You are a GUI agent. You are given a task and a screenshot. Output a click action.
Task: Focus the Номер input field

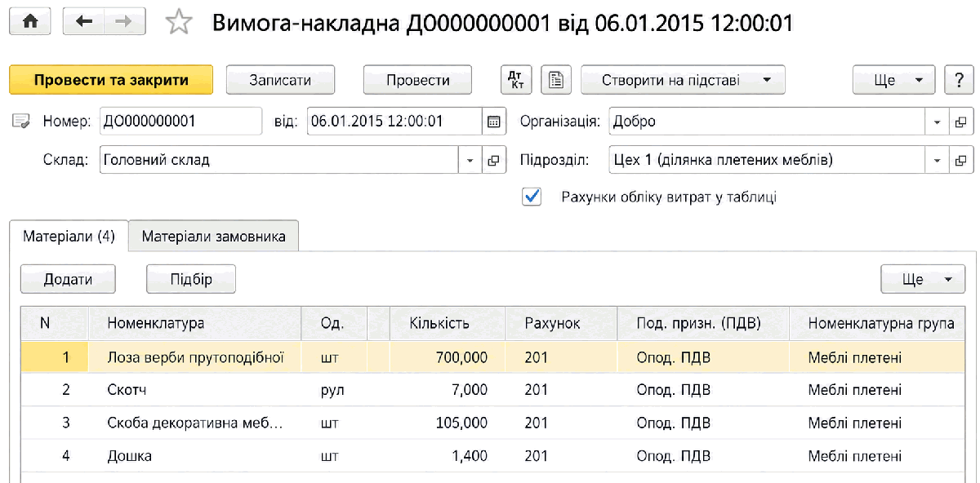click(x=180, y=122)
